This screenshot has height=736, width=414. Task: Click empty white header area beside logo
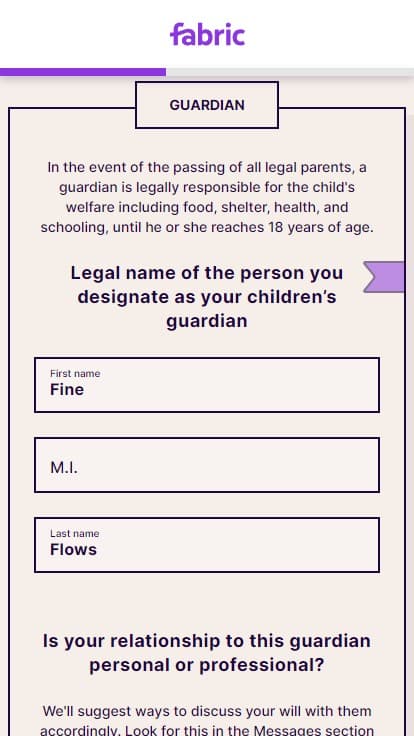329,34
